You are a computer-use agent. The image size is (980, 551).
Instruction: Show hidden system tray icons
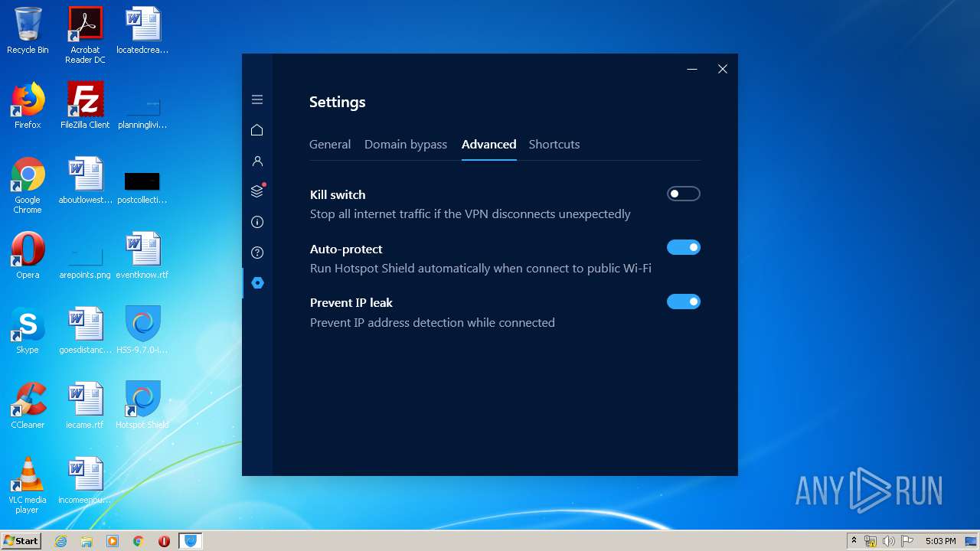pyautogui.click(x=854, y=541)
